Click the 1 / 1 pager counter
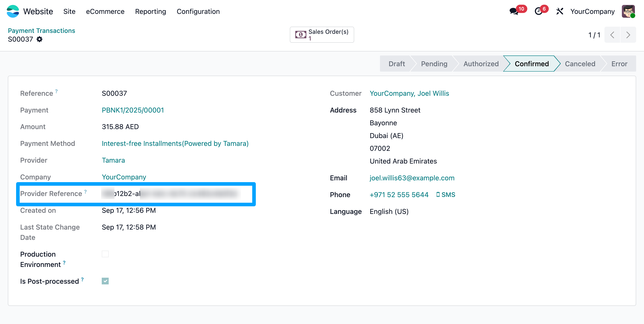 (594, 35)
